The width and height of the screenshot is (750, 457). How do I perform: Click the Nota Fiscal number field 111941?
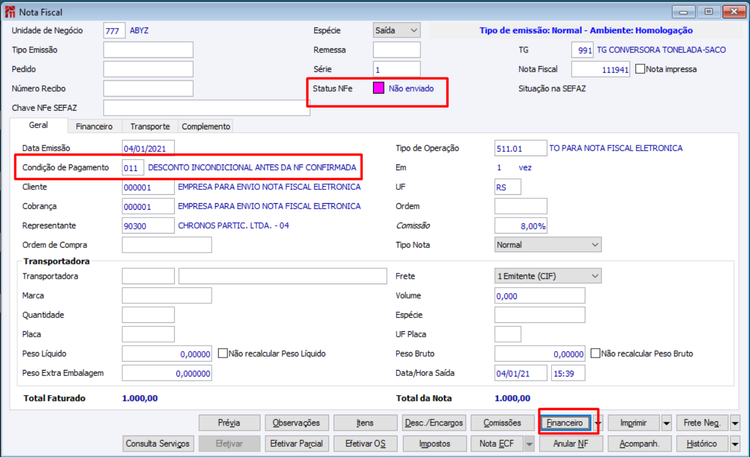click(601, 69)
